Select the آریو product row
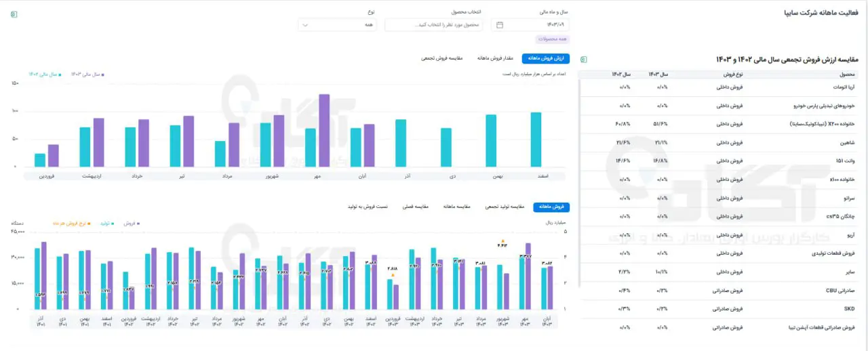868x351 pixels. [x=719, y=235]
